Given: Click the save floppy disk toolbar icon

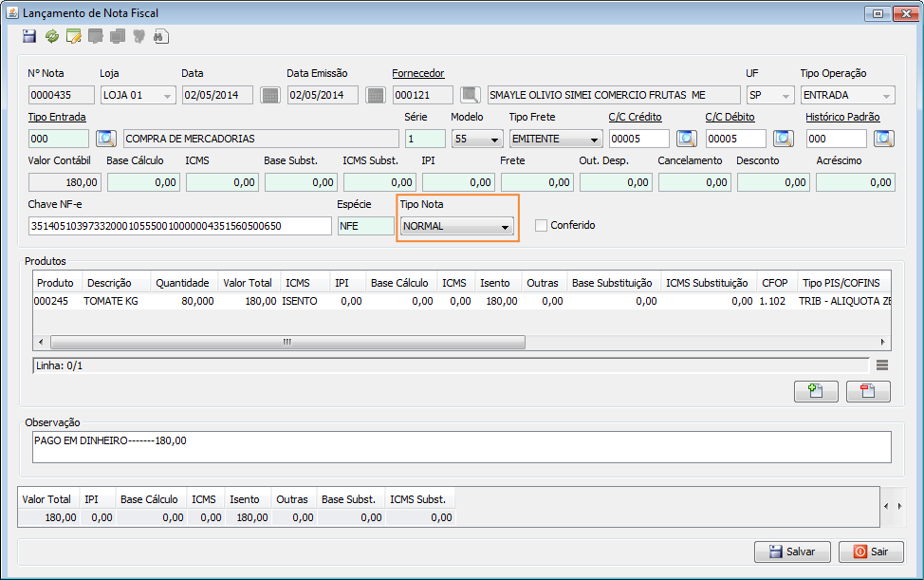Looking at the screenshot, I should click(29, 37).
